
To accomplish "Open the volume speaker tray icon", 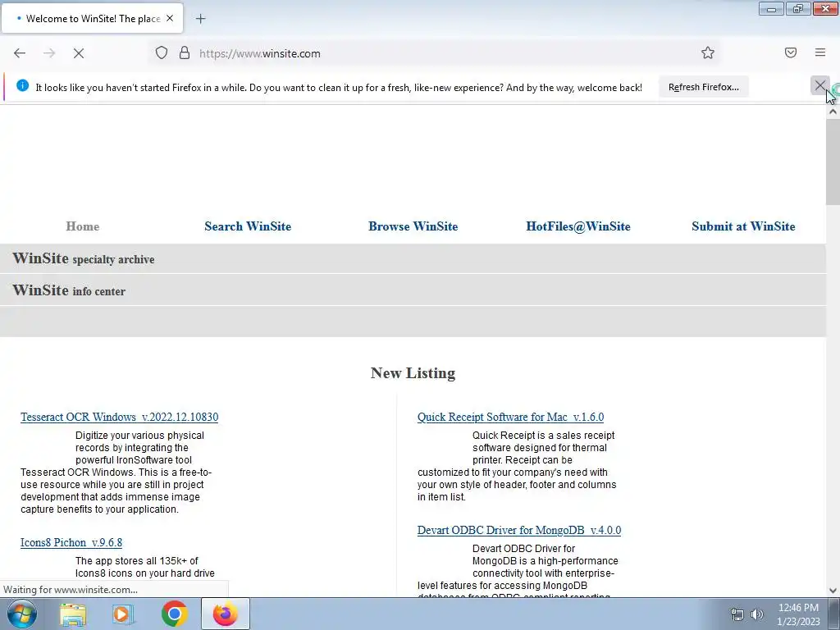I will pos(756,614).
